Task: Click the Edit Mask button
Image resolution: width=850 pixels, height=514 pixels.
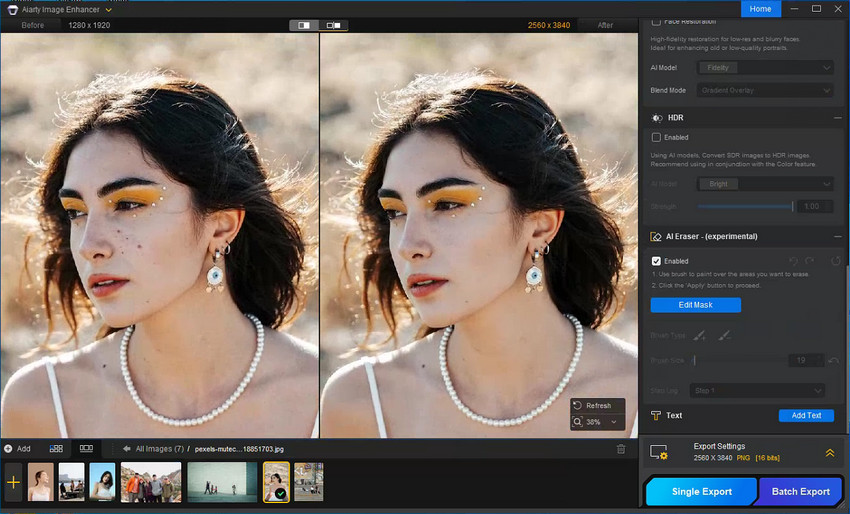Action: pos(696,305)
